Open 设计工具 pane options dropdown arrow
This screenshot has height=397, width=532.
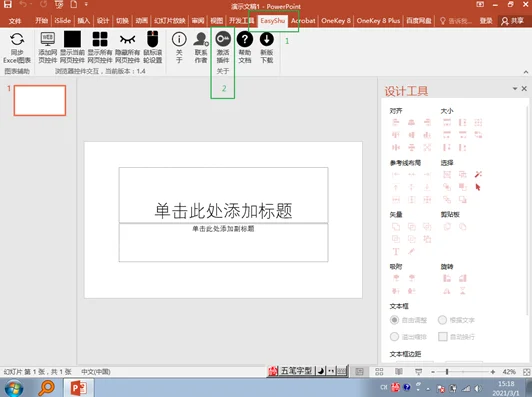[x=515, y=89]
